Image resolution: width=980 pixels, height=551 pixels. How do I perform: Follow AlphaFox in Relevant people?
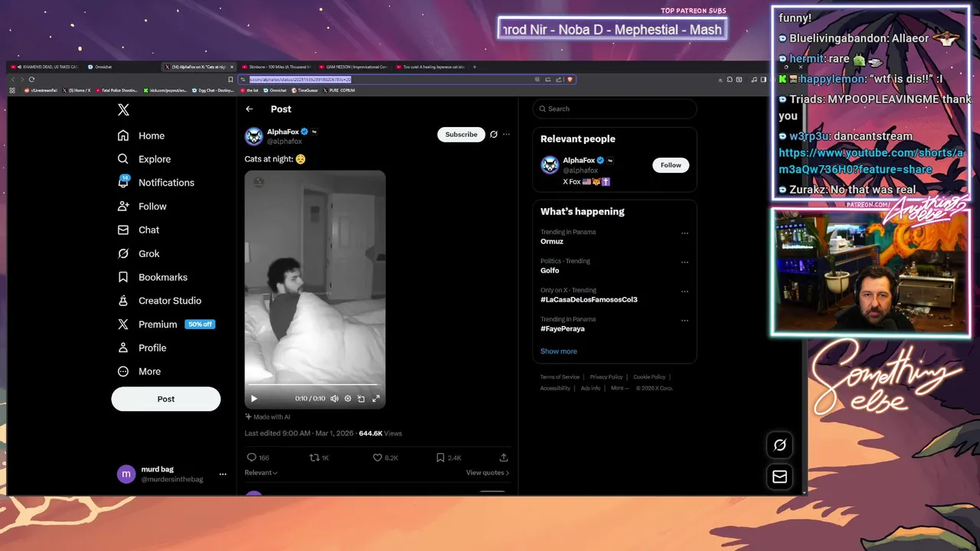point(671,165)
